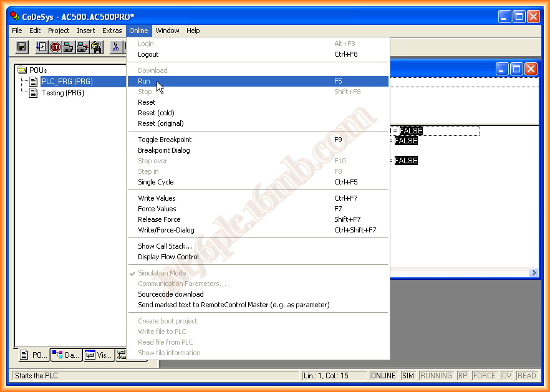The height and width of the screenshot is (392, 550).
Task: Switch to the Visualizations tab
Action: pyautogui.click(x=99, y=355)
